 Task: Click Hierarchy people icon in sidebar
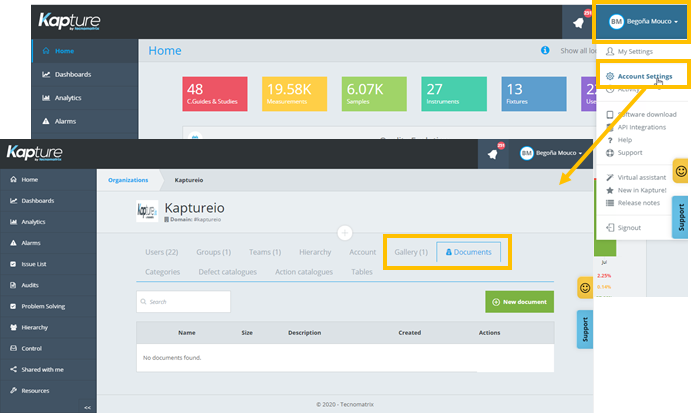click(13, 327)
